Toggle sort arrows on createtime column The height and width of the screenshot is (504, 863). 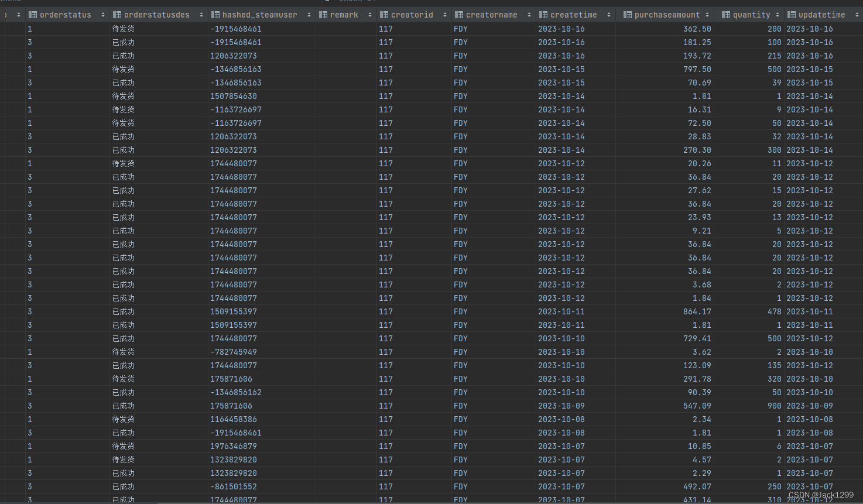(609, 15)
